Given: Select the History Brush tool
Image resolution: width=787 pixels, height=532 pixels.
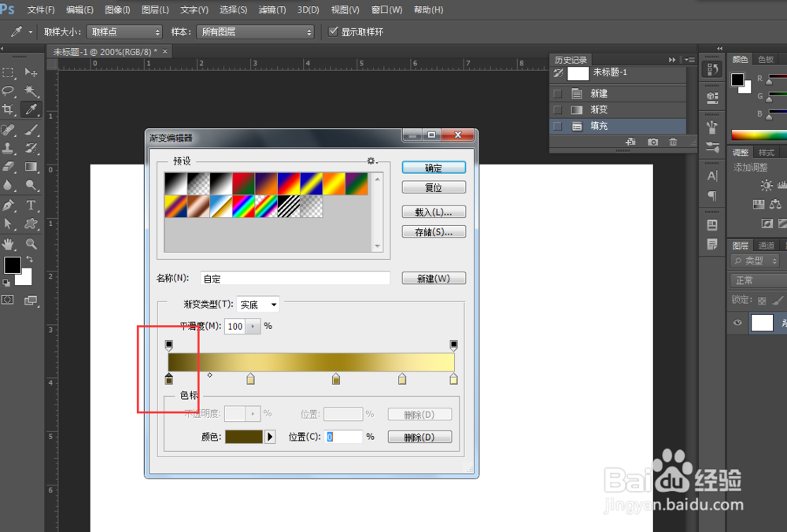Looking at the screenshot, I should [x=31, y=148].
